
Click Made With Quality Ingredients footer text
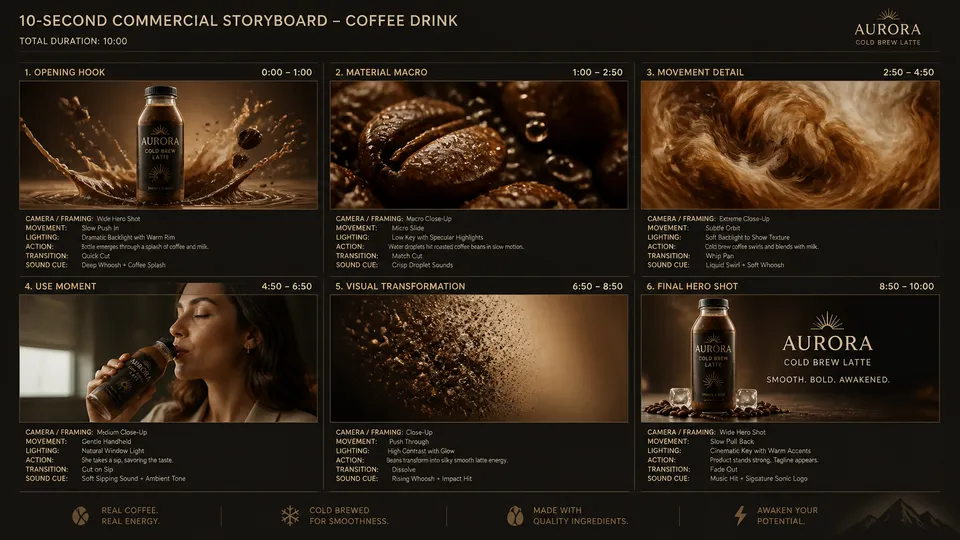(x=580, y=516)
